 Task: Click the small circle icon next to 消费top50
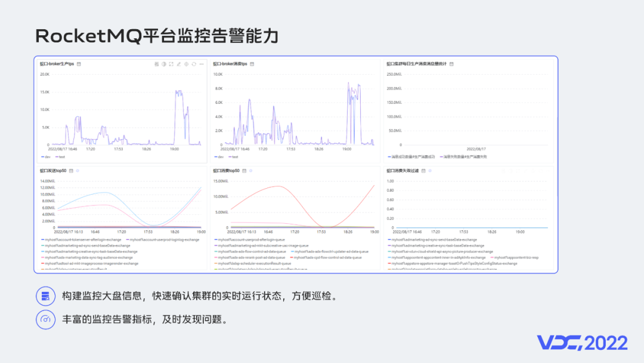[x=251, y=171]
